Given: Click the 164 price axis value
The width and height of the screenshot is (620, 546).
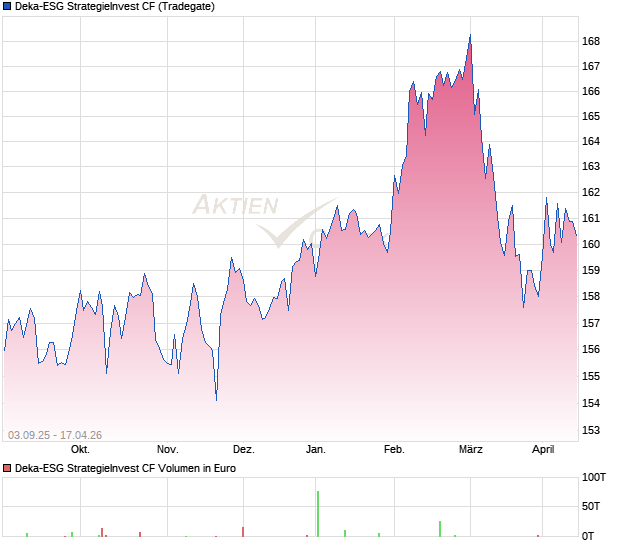Looking at the screenshot, I should coord(591,141).
